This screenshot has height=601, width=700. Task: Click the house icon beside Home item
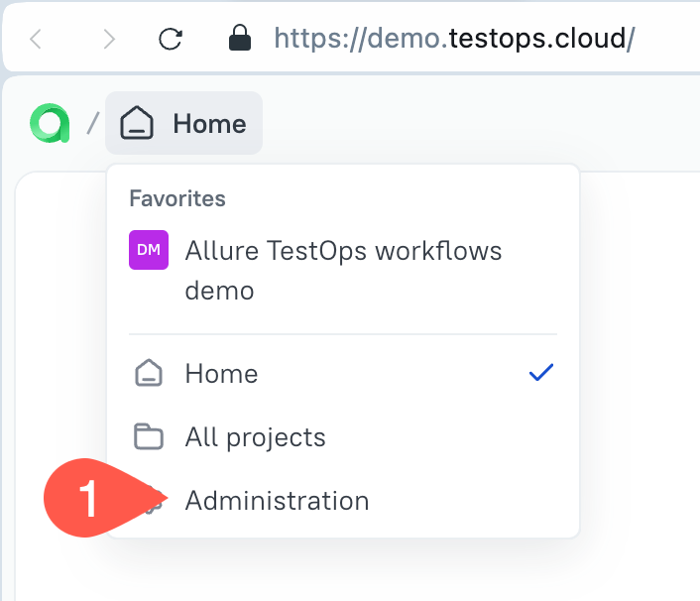(149, 373)
